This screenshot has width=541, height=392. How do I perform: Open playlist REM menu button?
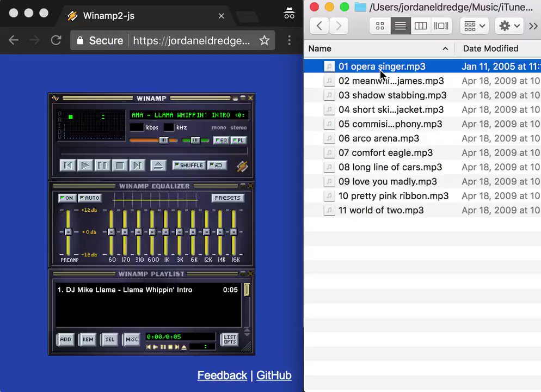[88, 340]
